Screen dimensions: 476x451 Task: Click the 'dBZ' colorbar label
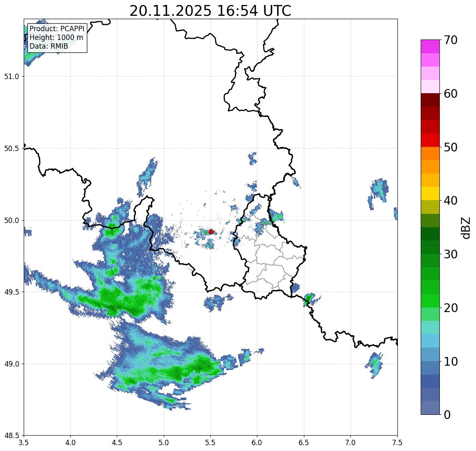click(466, 228)
